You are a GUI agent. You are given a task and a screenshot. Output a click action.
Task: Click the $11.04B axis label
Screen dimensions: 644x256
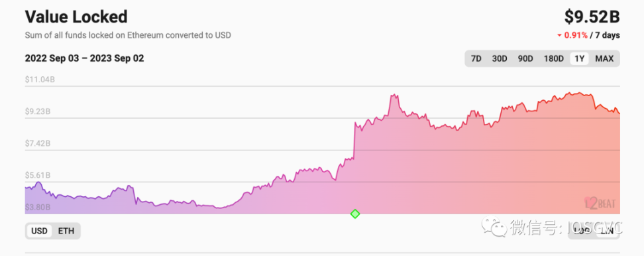[x=40, y=80]
